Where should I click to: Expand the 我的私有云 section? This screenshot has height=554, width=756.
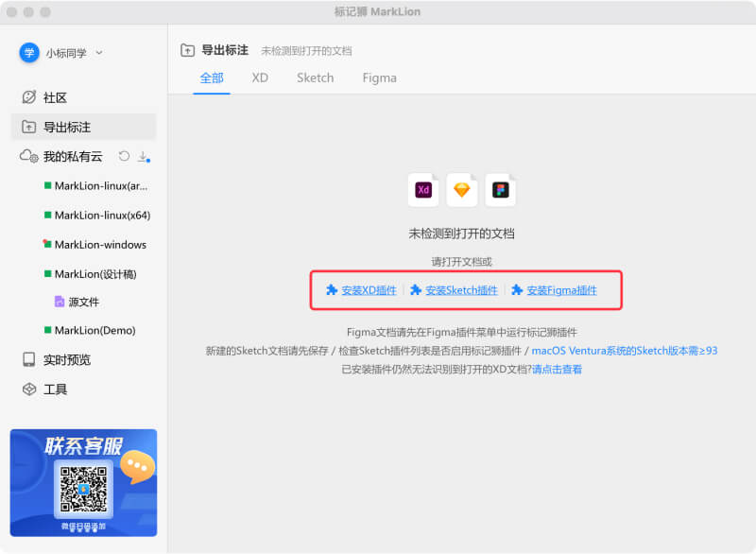click(x=72, y=156)
